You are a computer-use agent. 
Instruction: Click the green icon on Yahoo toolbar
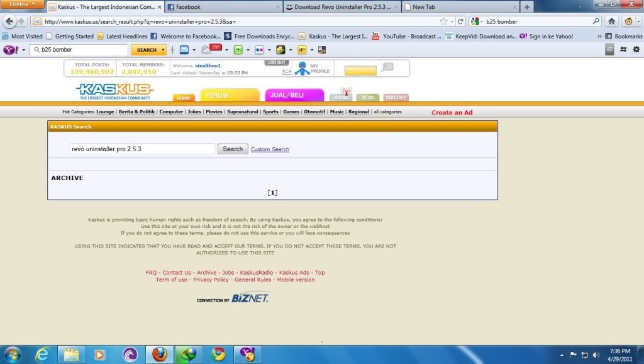coord(238,50)
